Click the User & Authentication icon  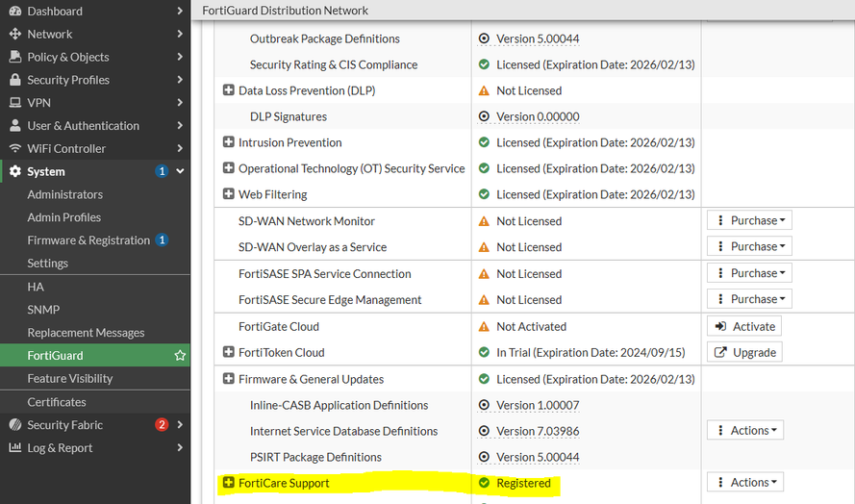click(15, 126)
